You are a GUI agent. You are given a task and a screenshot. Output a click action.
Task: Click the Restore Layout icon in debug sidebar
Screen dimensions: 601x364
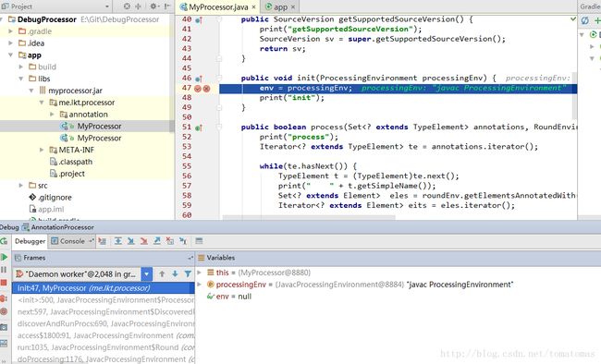click(4, 344)
